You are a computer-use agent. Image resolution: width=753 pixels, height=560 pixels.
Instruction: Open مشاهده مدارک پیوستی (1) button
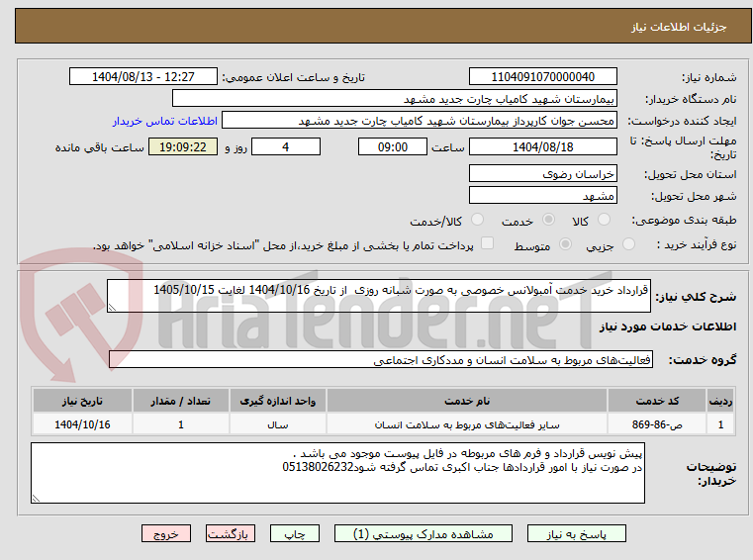[x=424, y=533]
